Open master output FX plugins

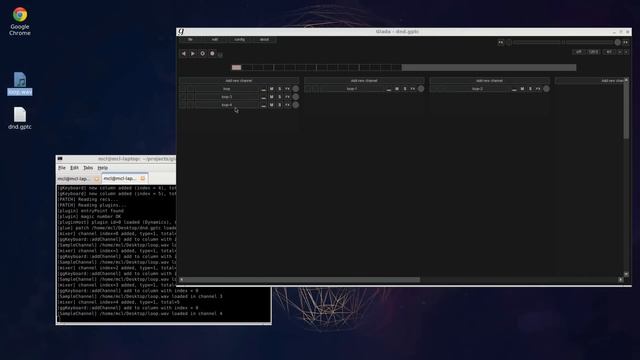click(x=625, y=42)
